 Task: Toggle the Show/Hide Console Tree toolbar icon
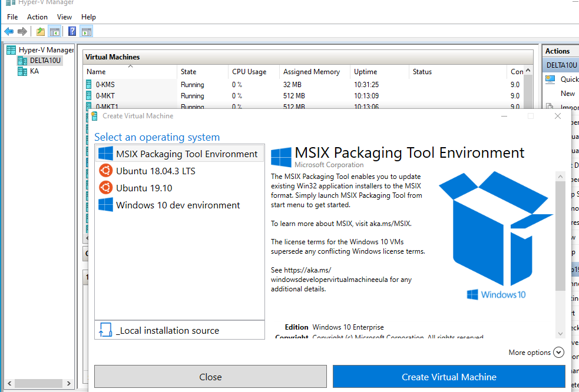coord(55,32)
